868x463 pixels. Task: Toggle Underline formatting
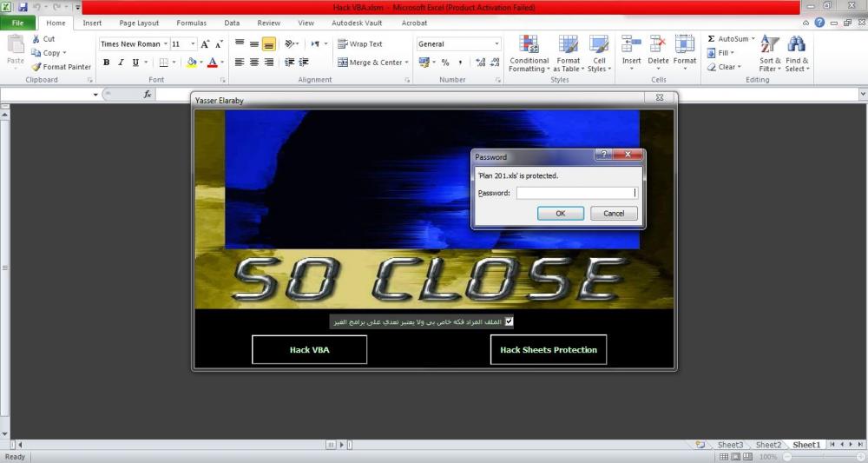click(135, 62)
